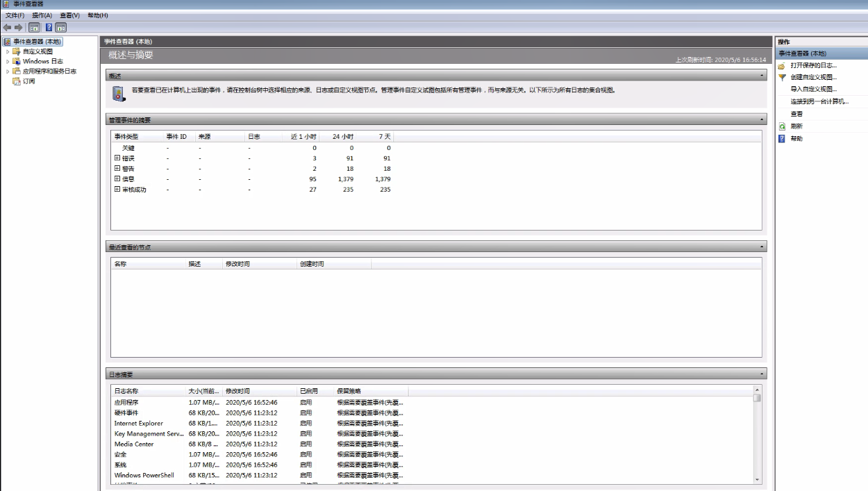This screenshot has height=491, width=868.
Task: Click 导入自定义视图... in the actions pane
Action: (813, 89)
